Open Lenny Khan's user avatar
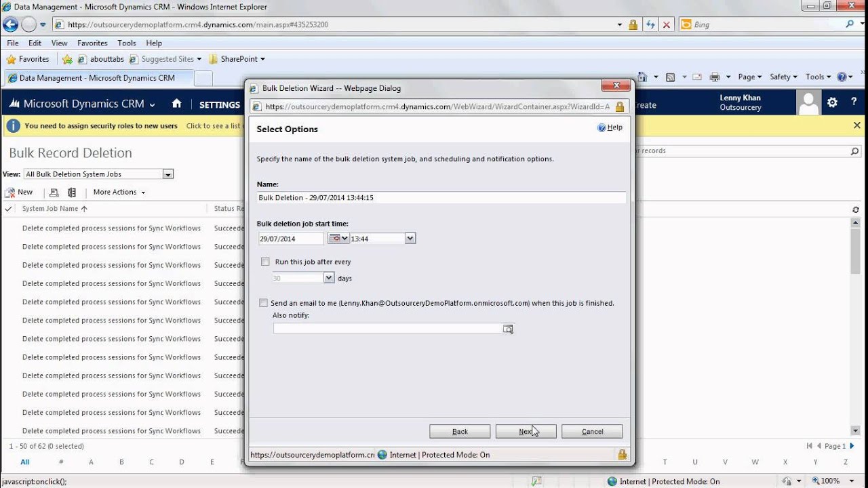 pyautogui.click(x=808, y=103)
